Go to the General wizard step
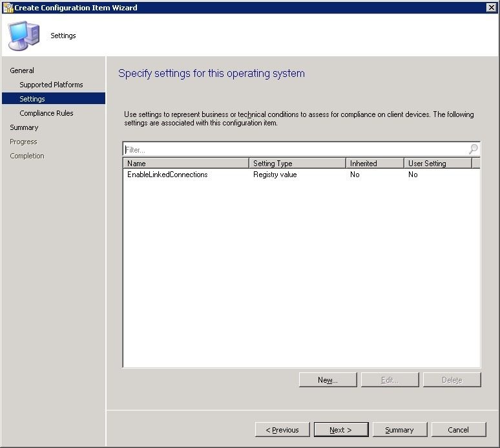 pyautogui.click(x=22, y=70)
